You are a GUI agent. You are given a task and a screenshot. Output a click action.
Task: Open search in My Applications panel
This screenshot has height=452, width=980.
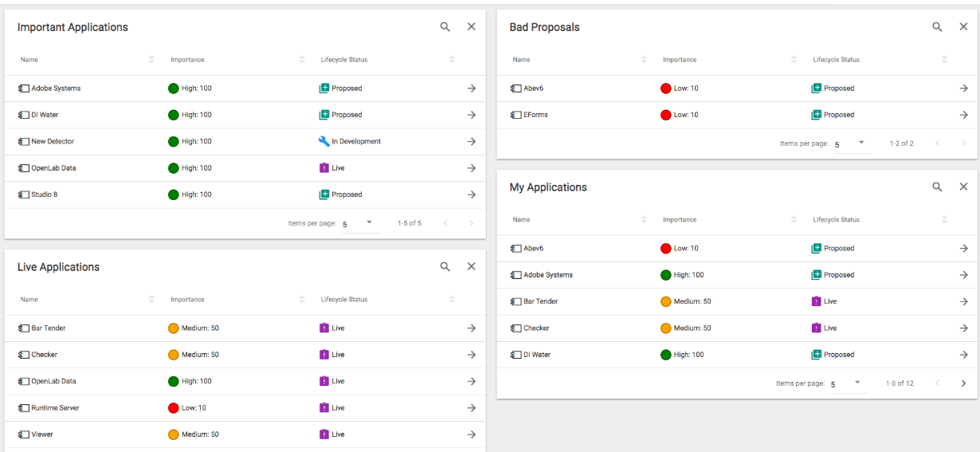tap(938, 187)
